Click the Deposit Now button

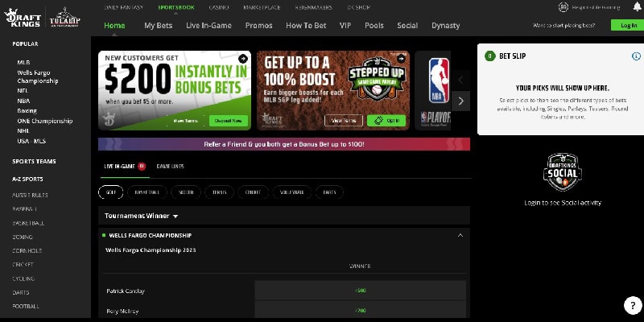pyautogui.click(x=229, y=121)
